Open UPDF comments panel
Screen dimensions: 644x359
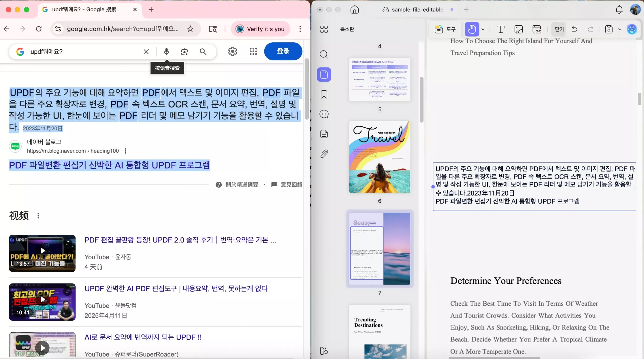324,114
